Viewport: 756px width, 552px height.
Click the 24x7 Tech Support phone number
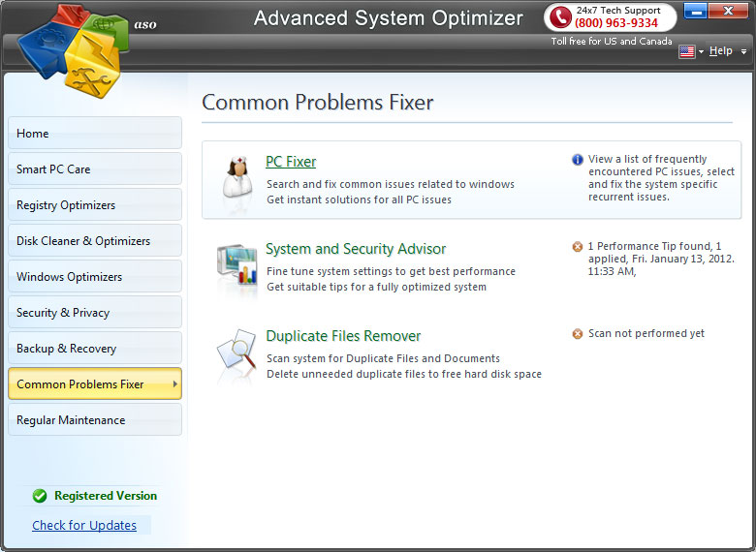click(x=616, y=23)
